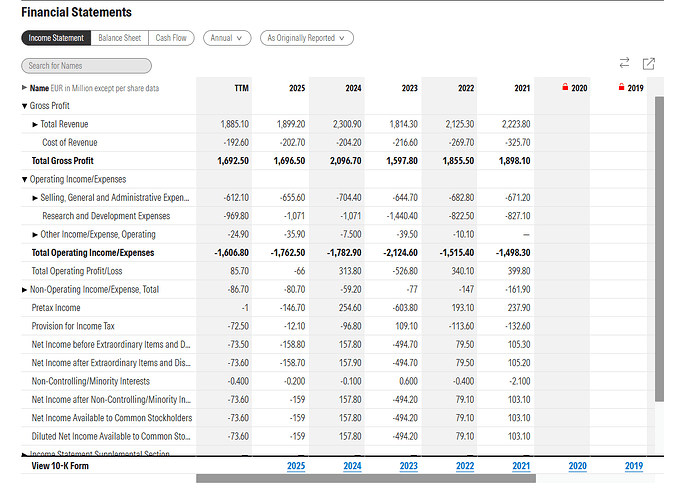Click the red lock icon beside 2020

(x=566, y=88)
